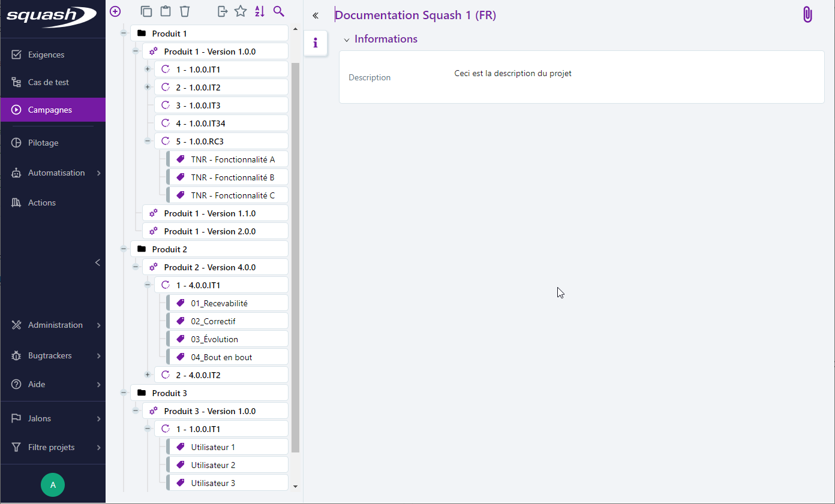Click the copy icon in tree toolbar
The width and height of the screenshot is (835, 504).
(x=146, y=11)
